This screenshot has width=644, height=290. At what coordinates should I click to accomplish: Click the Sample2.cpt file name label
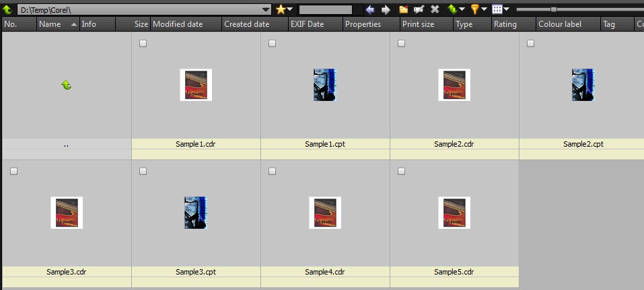pos(583,144)
